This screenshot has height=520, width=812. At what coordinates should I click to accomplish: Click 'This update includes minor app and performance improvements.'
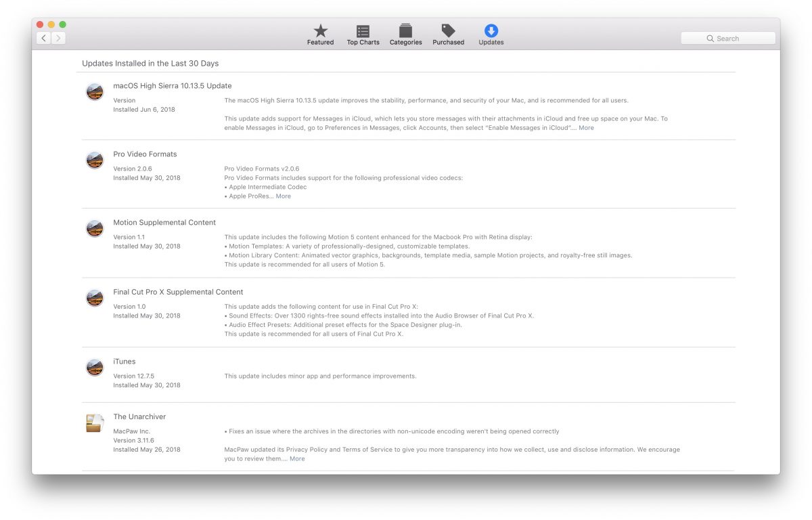321,376
